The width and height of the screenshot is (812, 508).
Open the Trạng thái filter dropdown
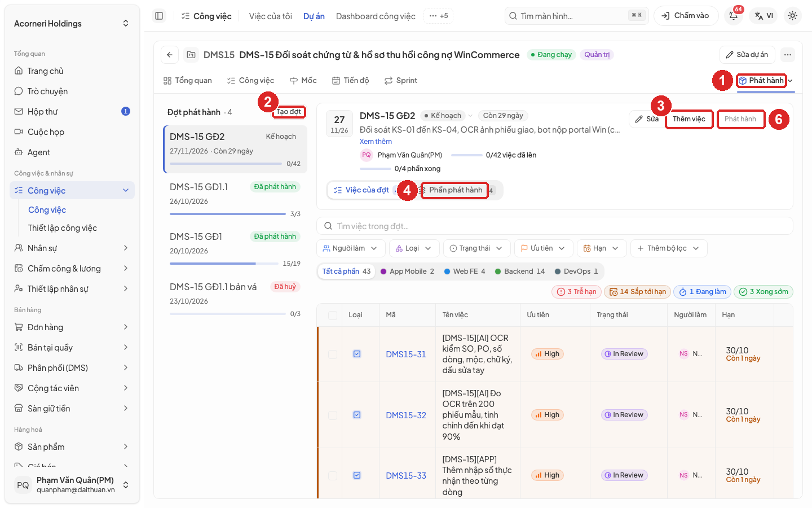click(477, 248)
